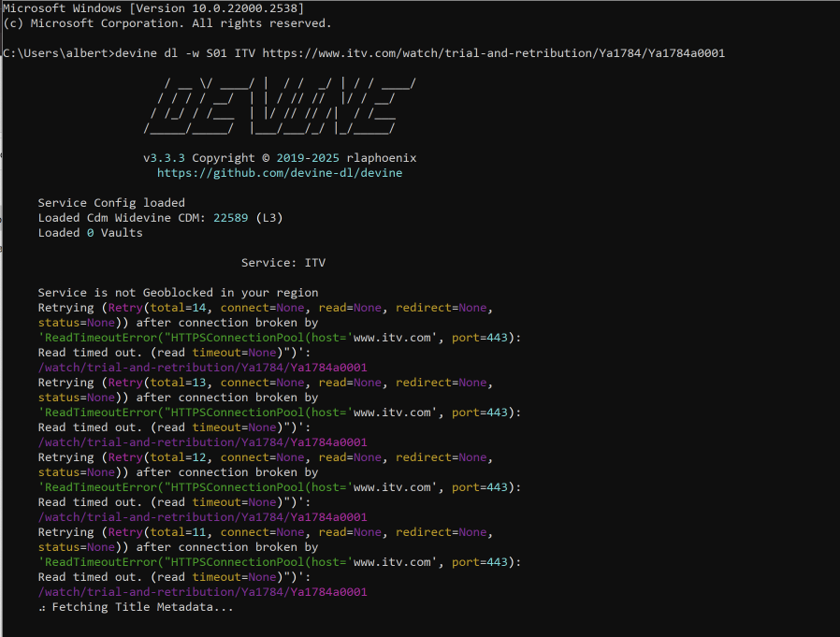
Task: Click the retry line with total=12
Action: tap(265, 457)
